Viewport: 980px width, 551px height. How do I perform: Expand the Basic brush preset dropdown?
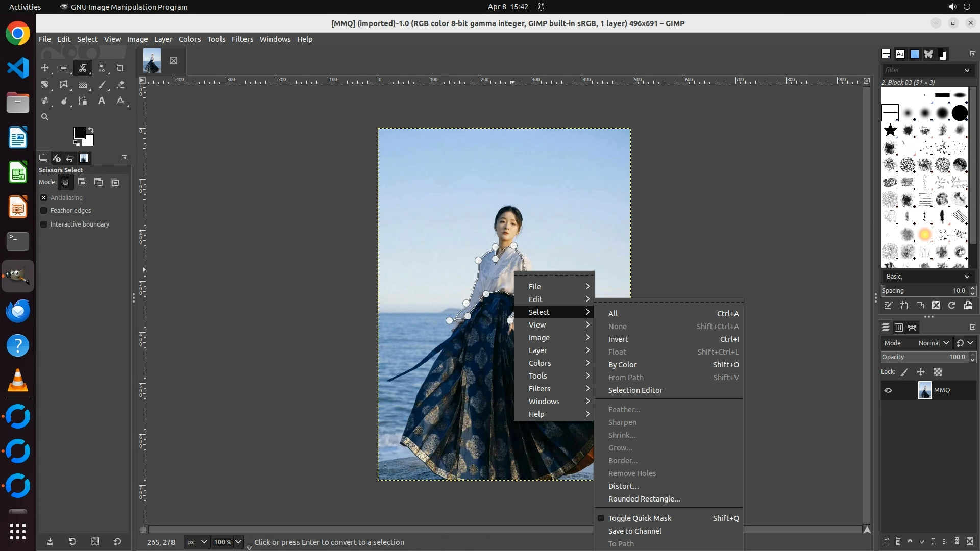pos(927,277)
